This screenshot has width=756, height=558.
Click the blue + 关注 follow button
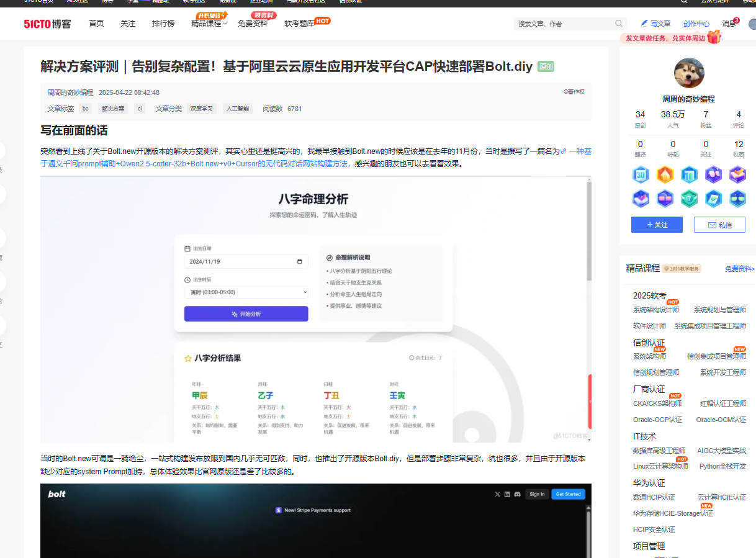point(657,225)
